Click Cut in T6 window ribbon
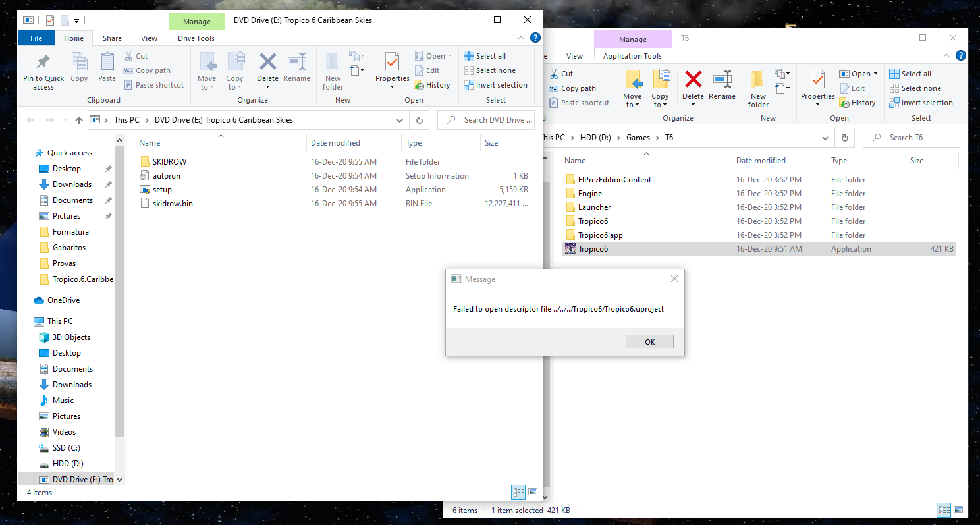Image resolution: width=980 pixels, height=525 pixels. [x=561, y=74]
